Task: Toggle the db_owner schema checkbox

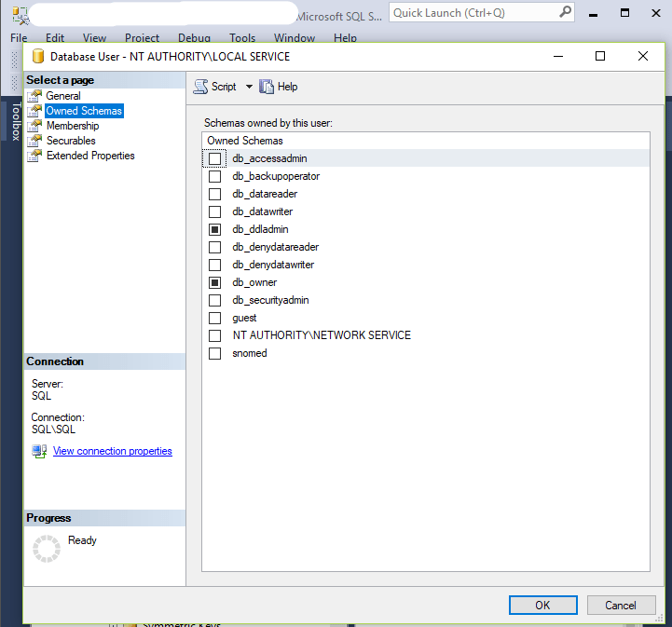Action: (214, 282)
